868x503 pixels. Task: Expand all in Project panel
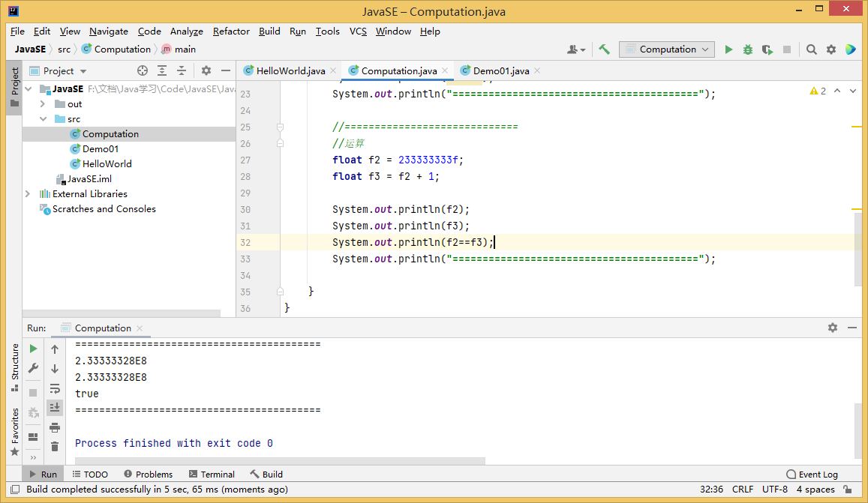click(161, 70)
